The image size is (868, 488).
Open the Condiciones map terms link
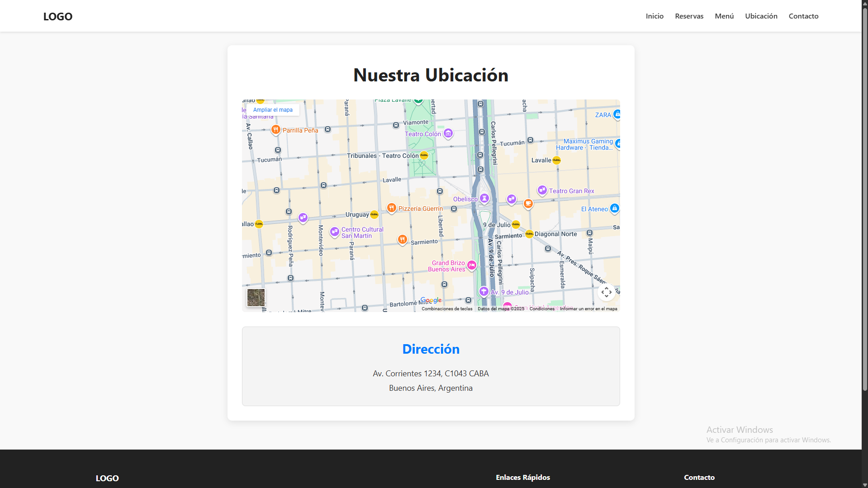(541, 309)
